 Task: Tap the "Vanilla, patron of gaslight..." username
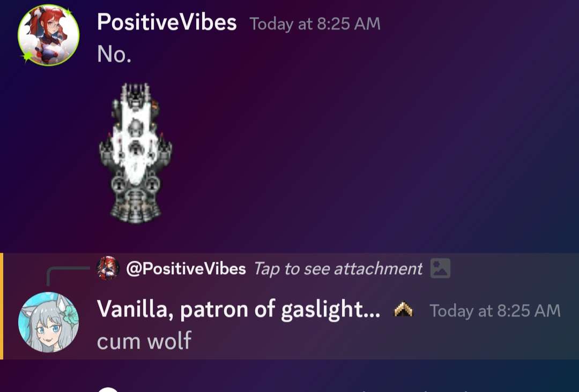point(239,310)
